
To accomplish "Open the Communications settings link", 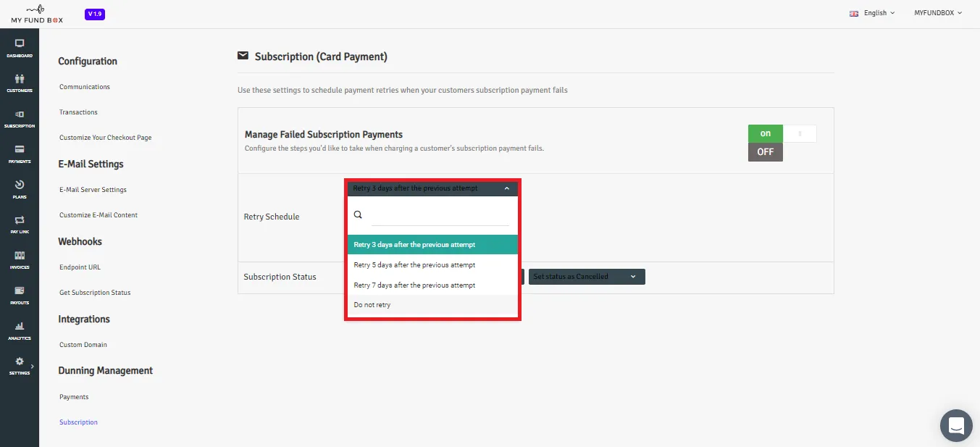I will (85, 87).
